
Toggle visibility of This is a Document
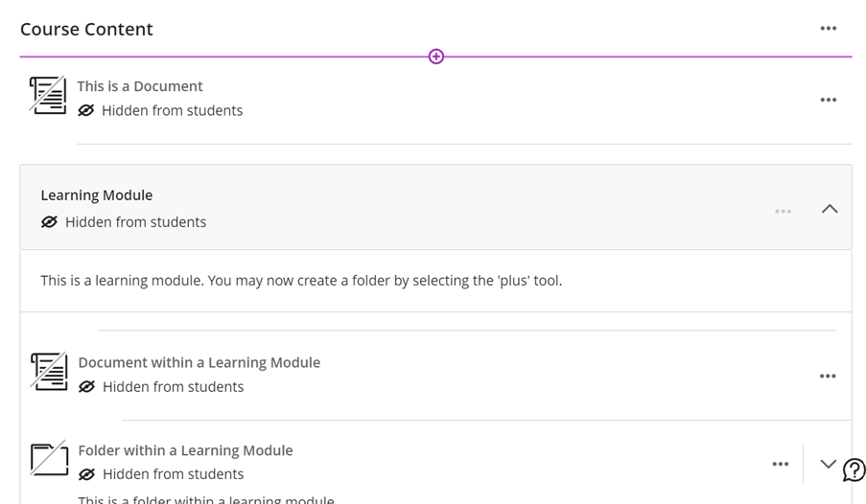160,110
